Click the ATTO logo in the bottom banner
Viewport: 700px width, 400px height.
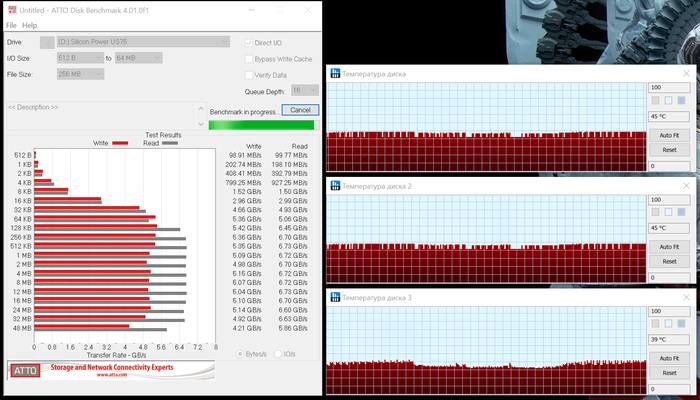(x=25, y=371)
